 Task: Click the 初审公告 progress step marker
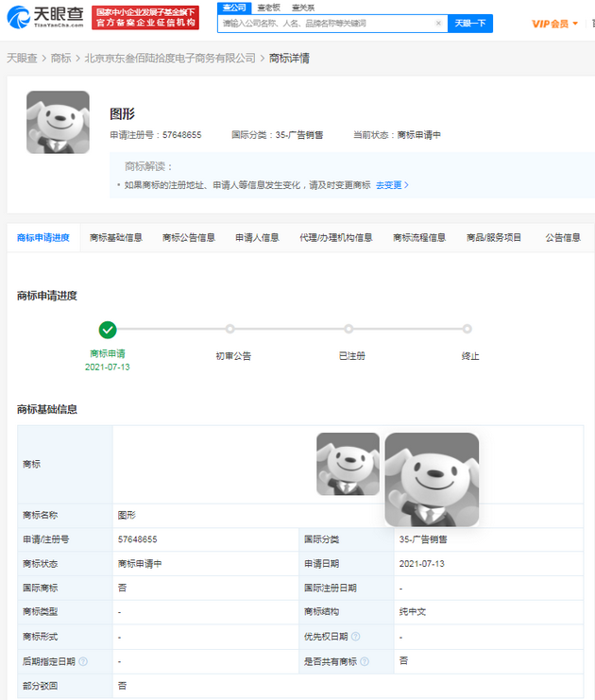click(x=229, y=330)
